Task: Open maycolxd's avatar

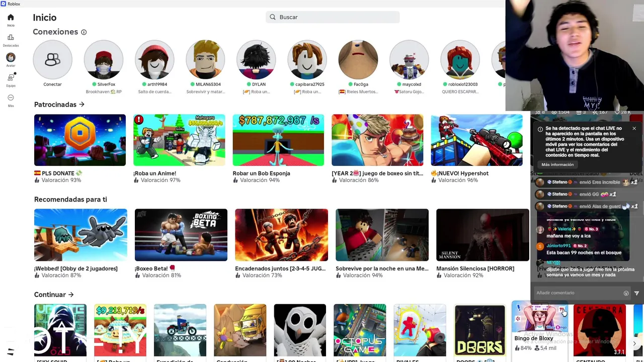Action: 409,60
